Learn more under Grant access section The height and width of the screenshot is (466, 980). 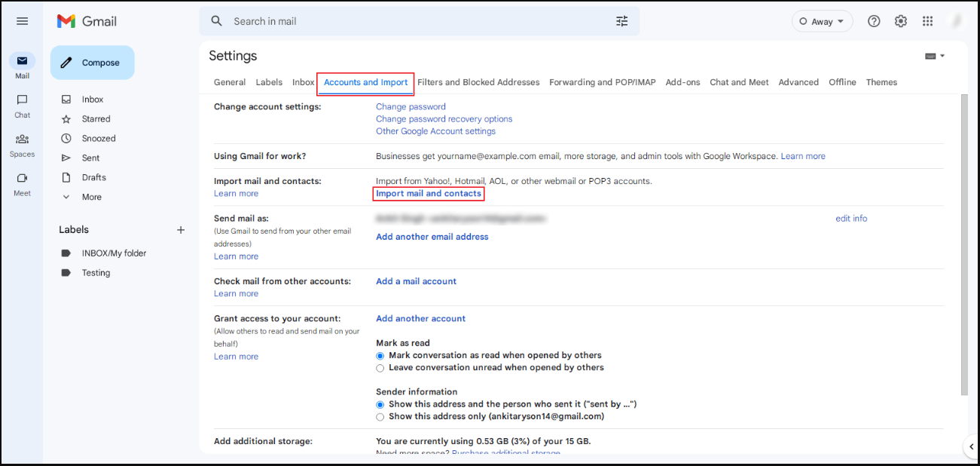[x=236, y=357]
